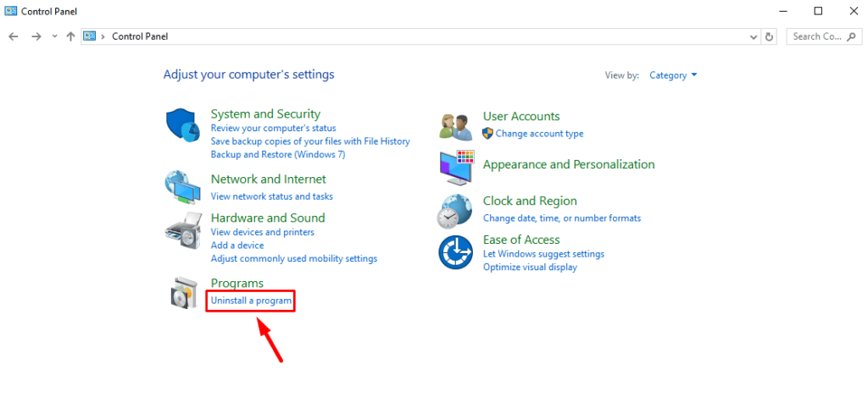Go back with the Back arrow
This screenshot has height=403, width=868.
coord(14,36)
